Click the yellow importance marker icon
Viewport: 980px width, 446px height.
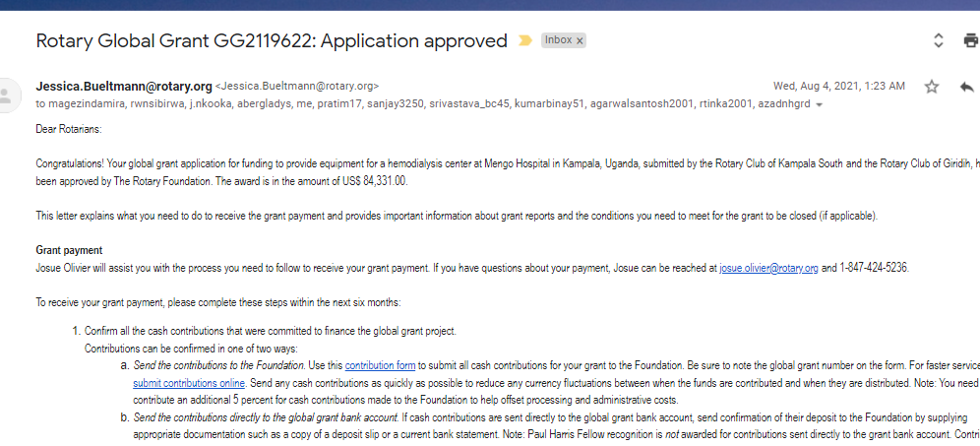click(525, 40)
